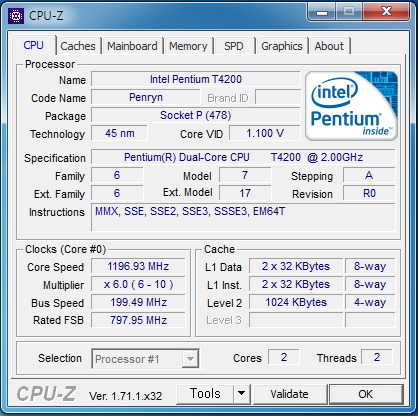Click the Bus Speed value 199.49 MHz
418x416 pixels.
click(x=138, y=302)
